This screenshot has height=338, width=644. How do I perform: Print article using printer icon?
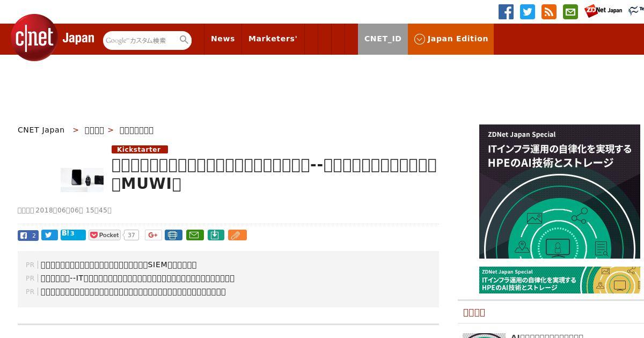click(173, 235)
